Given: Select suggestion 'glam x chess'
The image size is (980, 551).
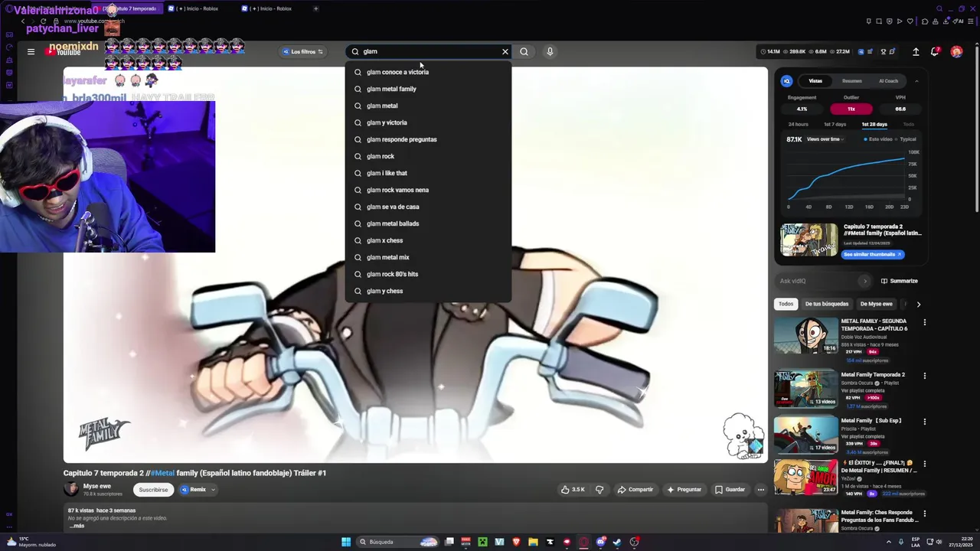Looking at the screenshot, I should [x=428, y=240].
